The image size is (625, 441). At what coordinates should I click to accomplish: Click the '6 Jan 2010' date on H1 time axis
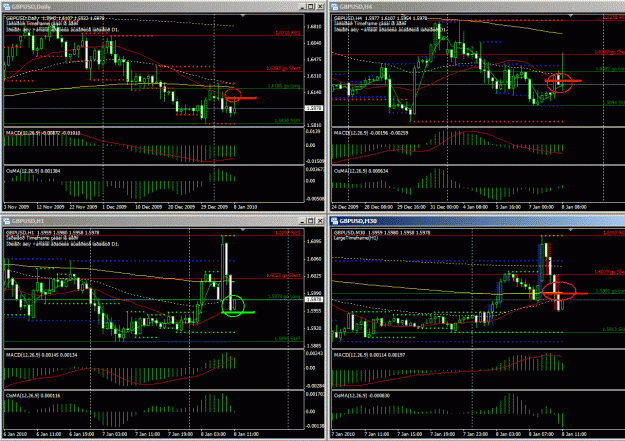point(16,434)
